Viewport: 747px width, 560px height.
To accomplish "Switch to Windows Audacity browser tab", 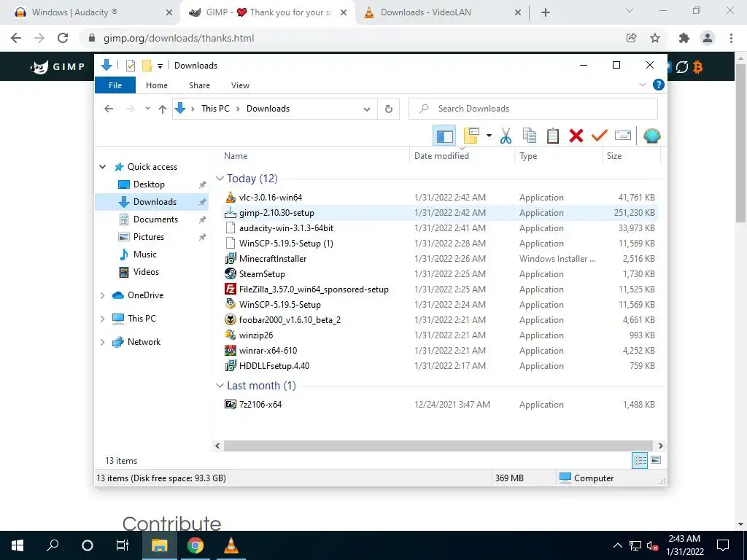I will click(x=90, y=12).
